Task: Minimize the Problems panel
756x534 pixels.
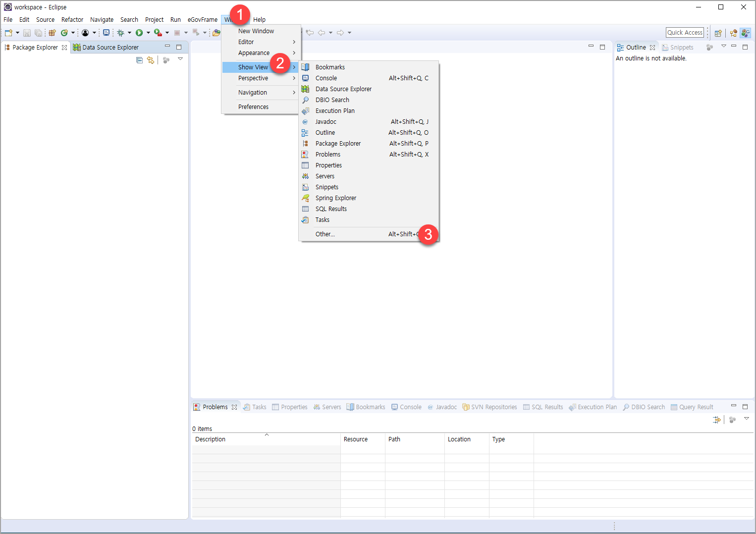Action: pos(734,406)
